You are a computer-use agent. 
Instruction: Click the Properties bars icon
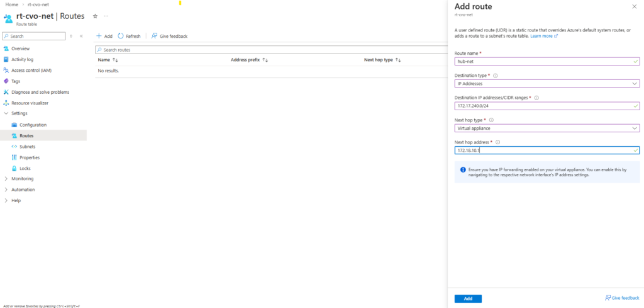point(14,157)
